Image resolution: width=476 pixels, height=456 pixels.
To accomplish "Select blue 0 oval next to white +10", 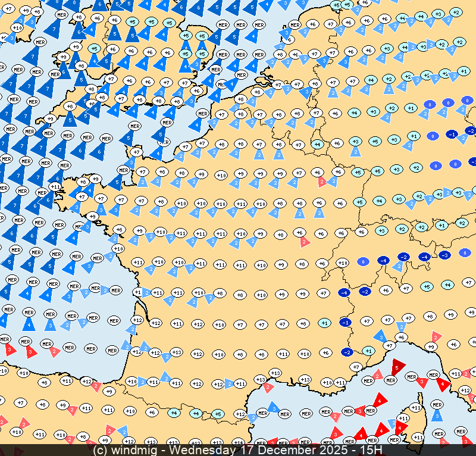I will [363, 261].
